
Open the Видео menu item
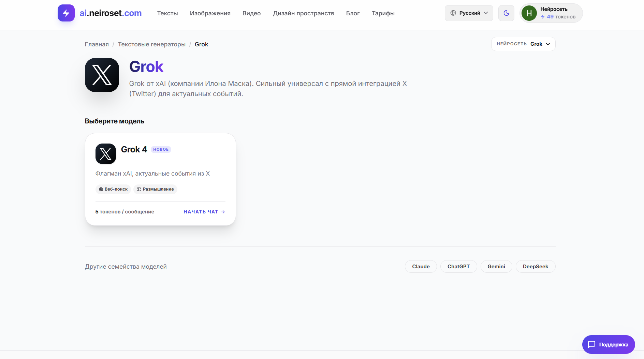click(x=251, y=13)
